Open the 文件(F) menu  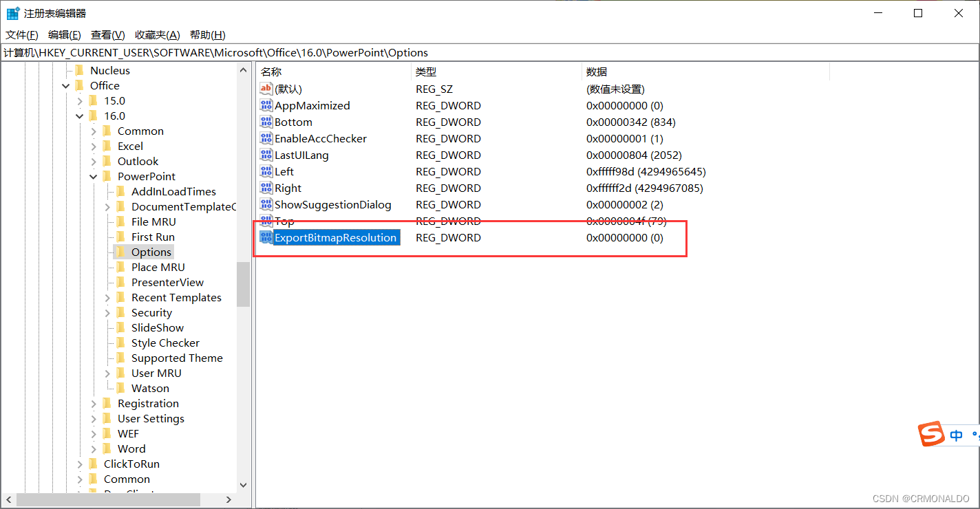(21, 35)
